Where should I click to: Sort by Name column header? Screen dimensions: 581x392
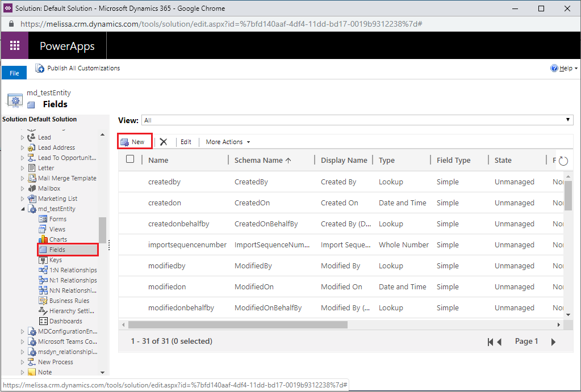click(x=158, y=161)
